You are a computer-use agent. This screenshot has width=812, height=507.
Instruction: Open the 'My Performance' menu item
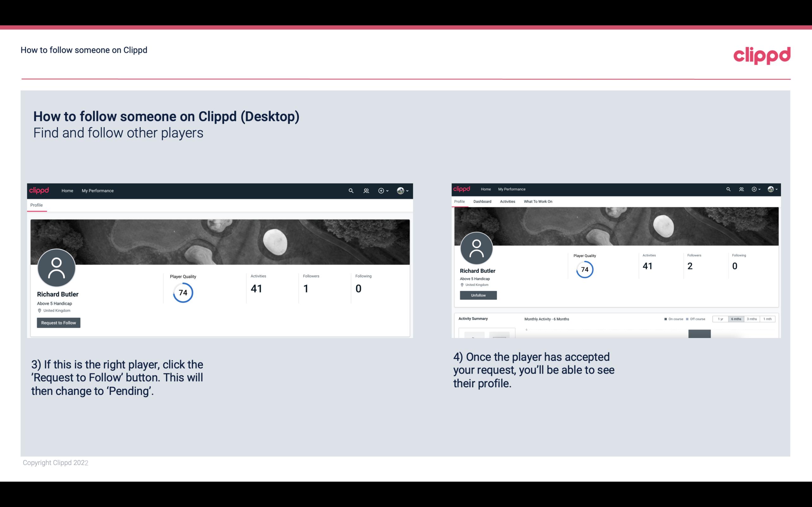(x=97, y=190)
